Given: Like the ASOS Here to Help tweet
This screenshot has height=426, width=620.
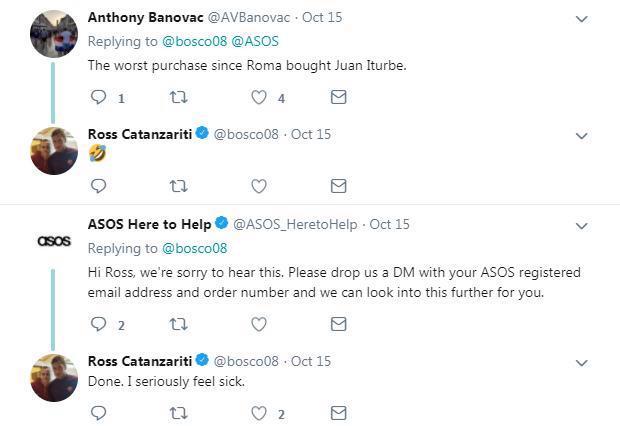Looking at the screenshot, I should pos(258,324).
